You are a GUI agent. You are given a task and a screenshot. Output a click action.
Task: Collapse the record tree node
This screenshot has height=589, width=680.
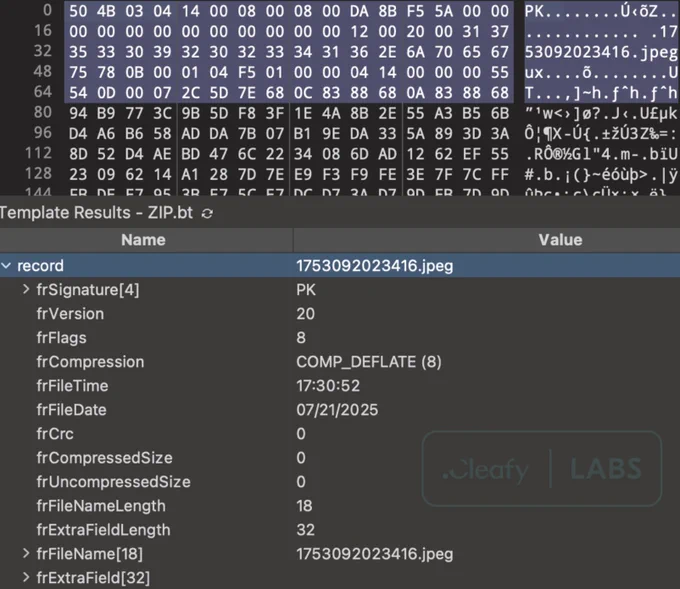(6, 265)
